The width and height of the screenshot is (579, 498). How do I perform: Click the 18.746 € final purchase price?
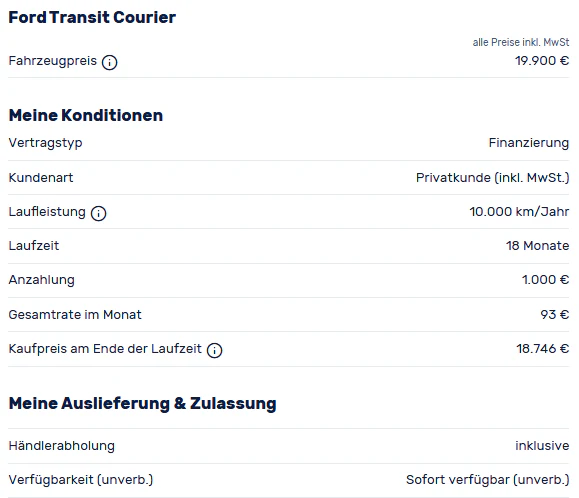pyautogui.click(x=542, y=348)
